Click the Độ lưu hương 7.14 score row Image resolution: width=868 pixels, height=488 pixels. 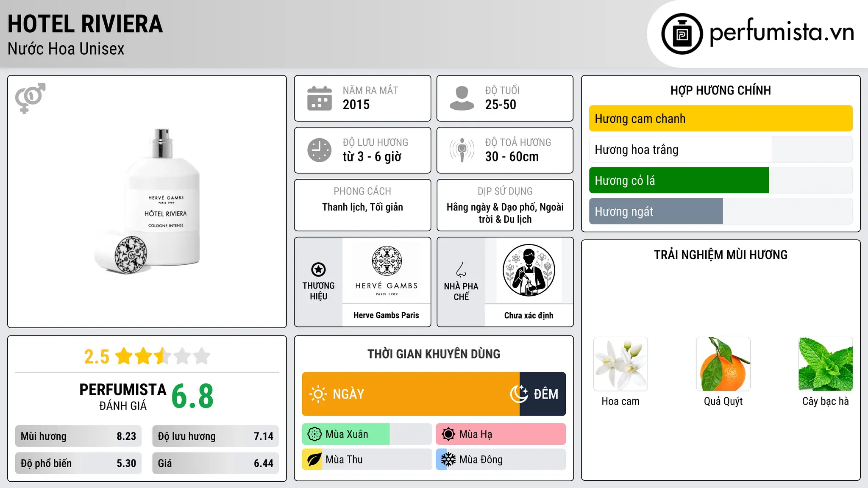[215, 436]
